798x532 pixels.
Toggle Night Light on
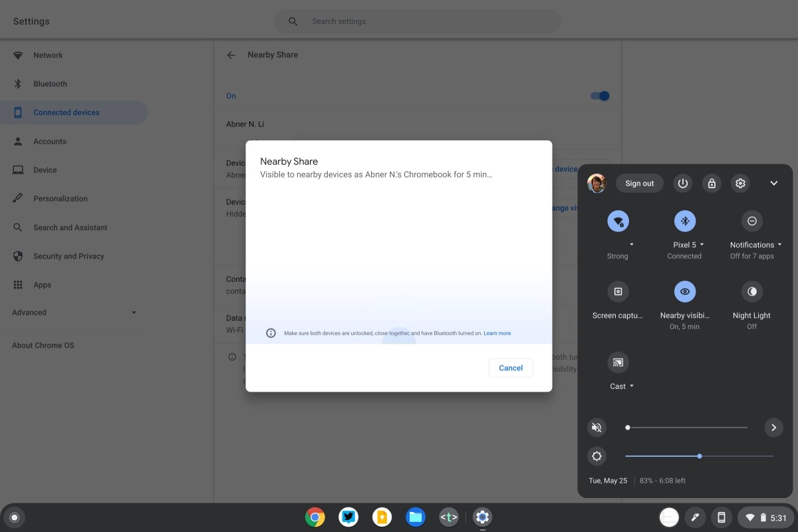click(752, 291)
